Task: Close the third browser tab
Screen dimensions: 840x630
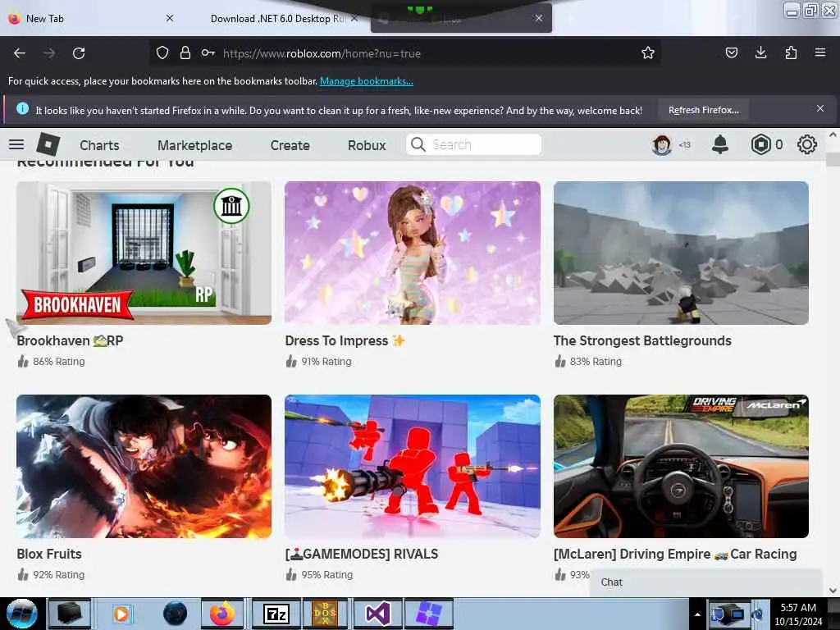Action: (x=539, y=18)
